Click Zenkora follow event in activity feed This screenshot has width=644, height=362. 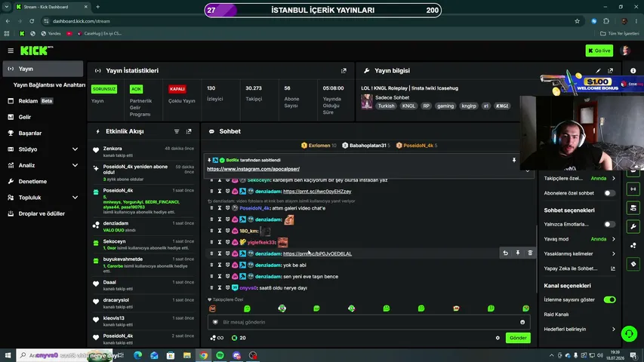click(x=143, y=152)
